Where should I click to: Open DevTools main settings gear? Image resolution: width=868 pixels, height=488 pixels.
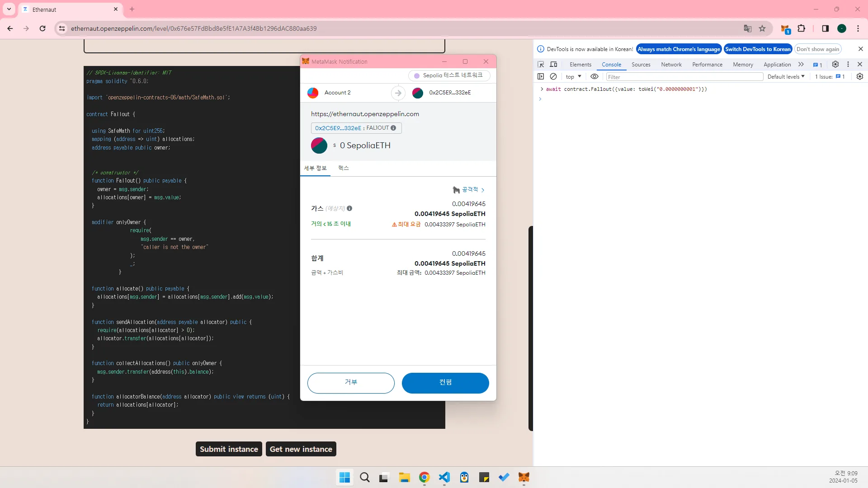point(835,64)
